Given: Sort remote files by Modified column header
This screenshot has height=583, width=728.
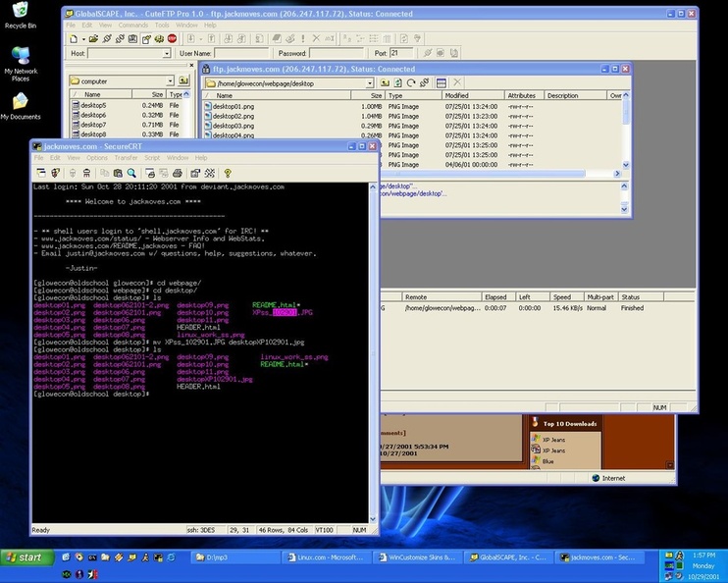Looking at the screenshot, I should pos(473,96).
